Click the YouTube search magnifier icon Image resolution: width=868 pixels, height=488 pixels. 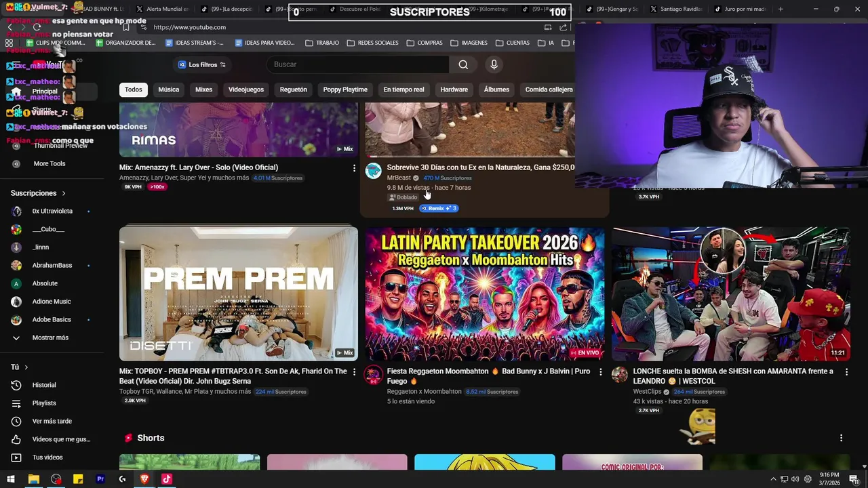coord(463,64)
